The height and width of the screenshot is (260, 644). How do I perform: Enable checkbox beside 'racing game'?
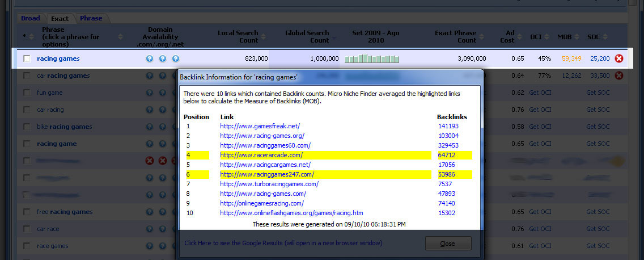(27, 144)
